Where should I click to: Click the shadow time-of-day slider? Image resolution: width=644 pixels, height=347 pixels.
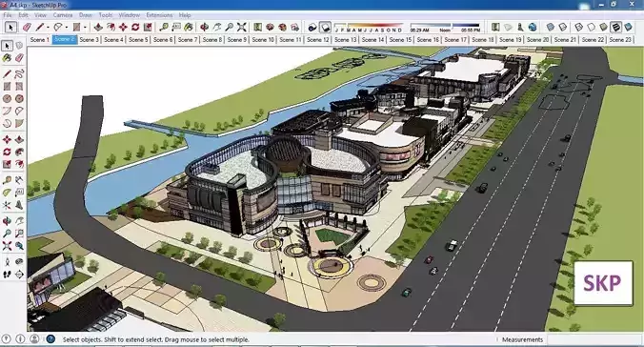446,27
